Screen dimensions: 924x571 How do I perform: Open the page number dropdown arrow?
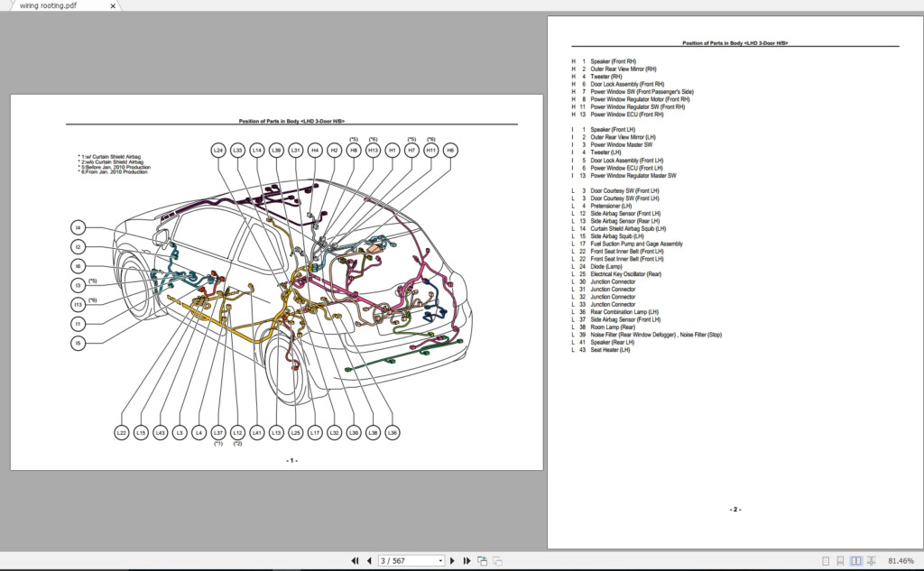[x=440, y=561]
